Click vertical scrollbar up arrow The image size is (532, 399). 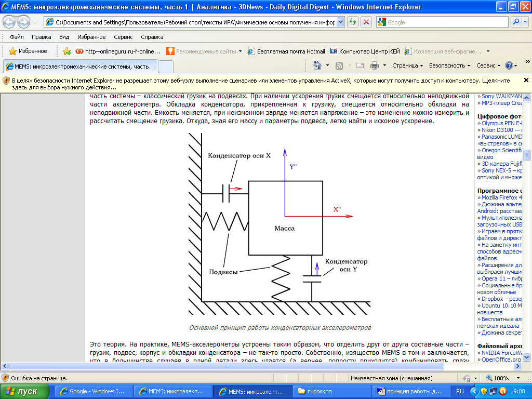[527, 98]
